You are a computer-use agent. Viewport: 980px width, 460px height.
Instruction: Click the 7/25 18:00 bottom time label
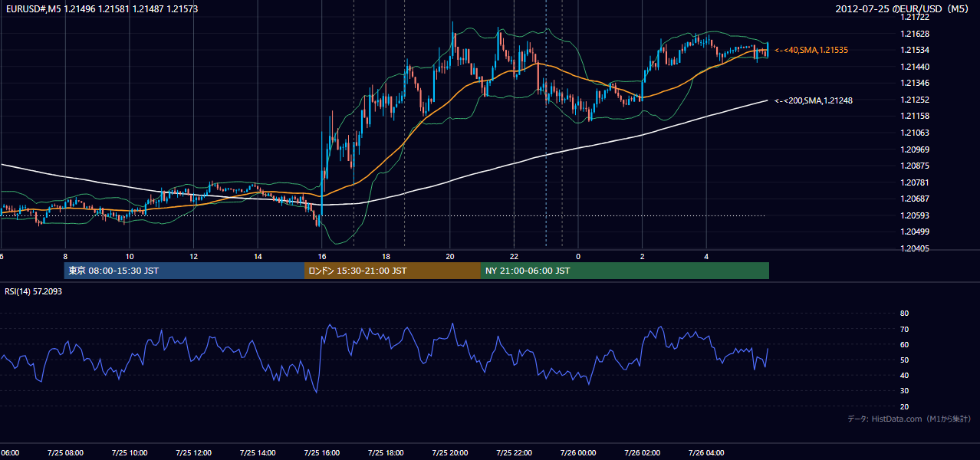click(386, 452)
